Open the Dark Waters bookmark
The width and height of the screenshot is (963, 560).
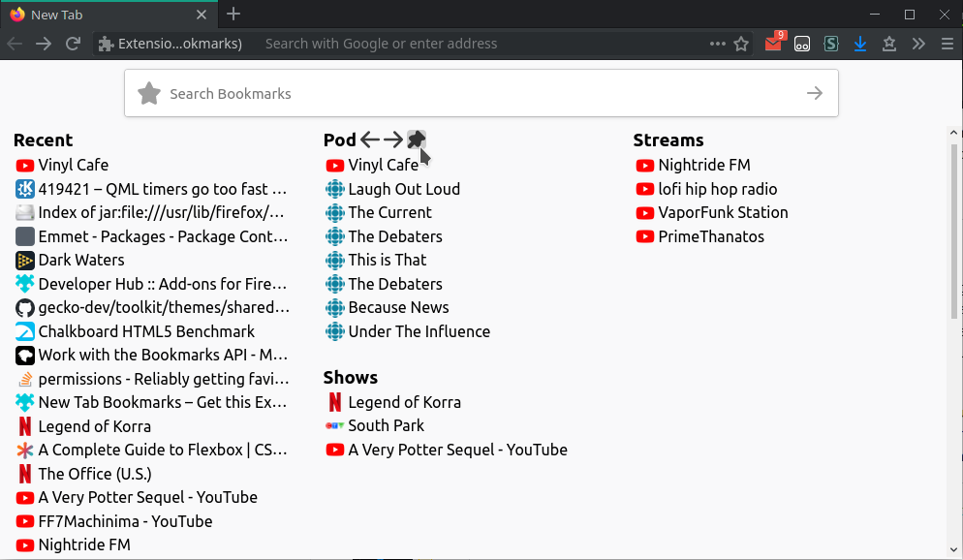70,261
